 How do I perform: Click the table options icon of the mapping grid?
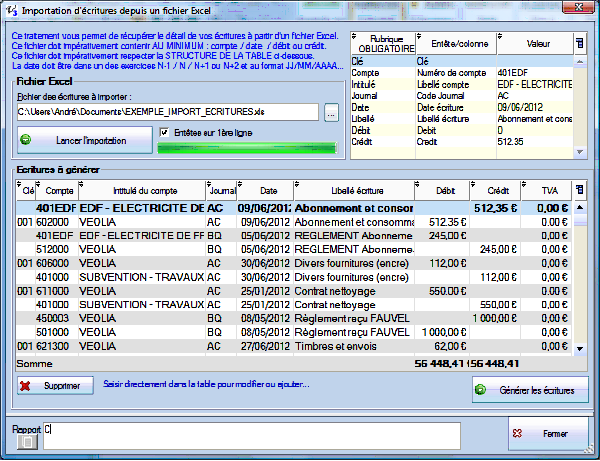581,44
